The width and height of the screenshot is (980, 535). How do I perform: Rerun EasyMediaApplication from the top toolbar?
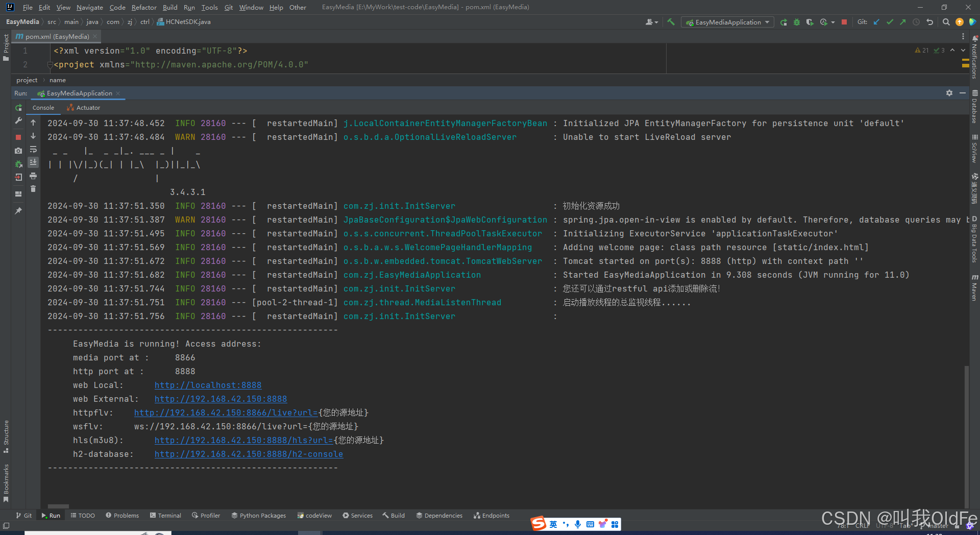(x=783, y=22)
